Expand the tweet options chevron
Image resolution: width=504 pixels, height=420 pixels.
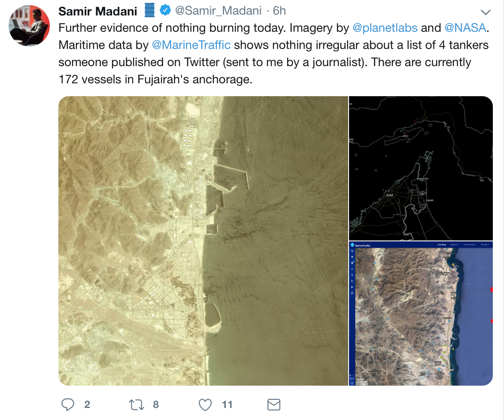tap(486, 12)
